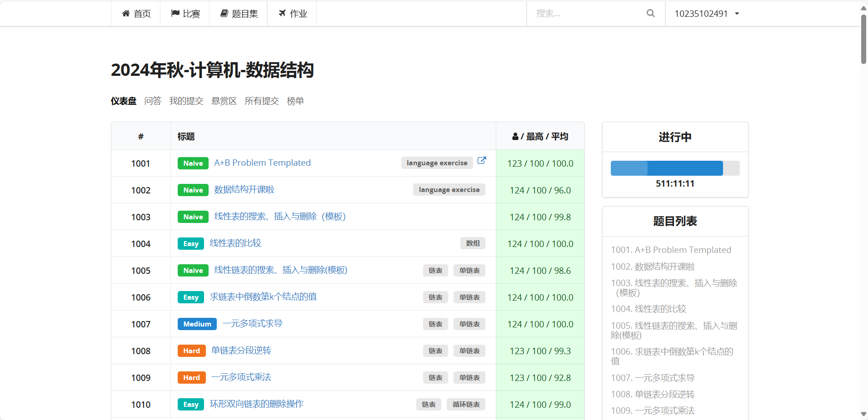Click the Medium badge on row 1007
The width and height of the screenshot is (868, 420).
tap(197, 324)
